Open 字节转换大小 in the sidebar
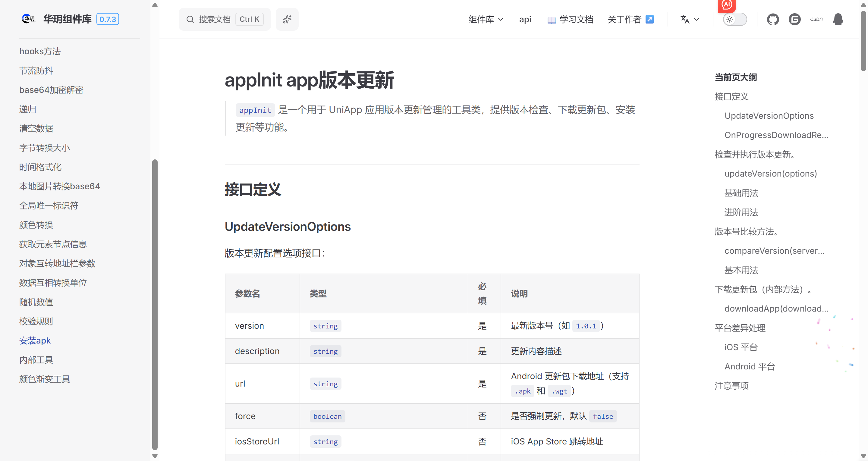Screen dimensions: 868x461 [45, 148]
